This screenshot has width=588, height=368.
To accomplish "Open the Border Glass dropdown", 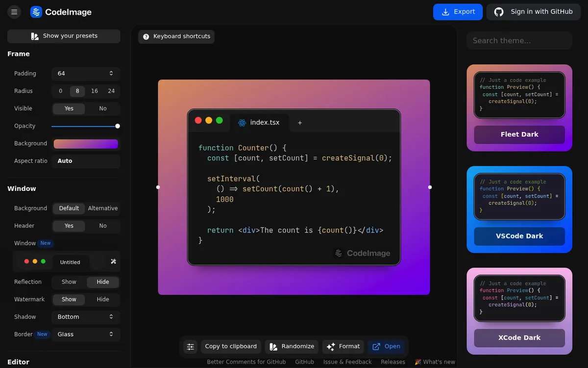I will click(x=86, y=334).
